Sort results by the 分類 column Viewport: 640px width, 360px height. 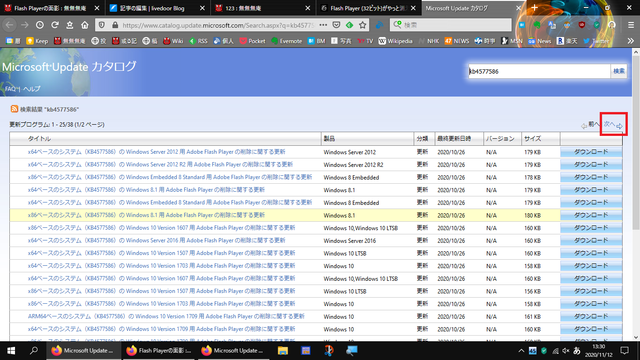click(422, 138)
